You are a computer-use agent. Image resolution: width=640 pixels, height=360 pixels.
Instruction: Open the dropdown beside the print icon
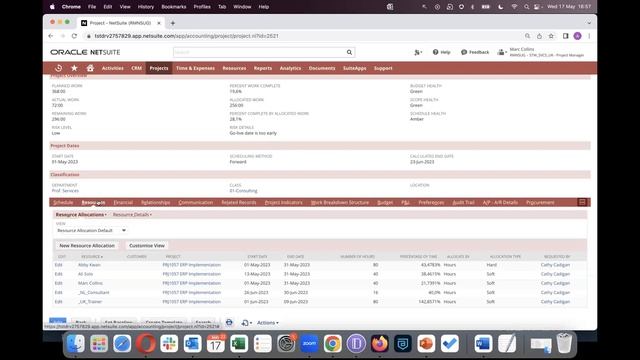click(x=247, y=322)
